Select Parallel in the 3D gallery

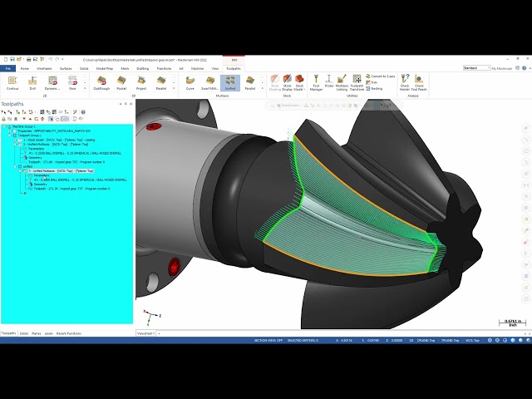point(160,83)
